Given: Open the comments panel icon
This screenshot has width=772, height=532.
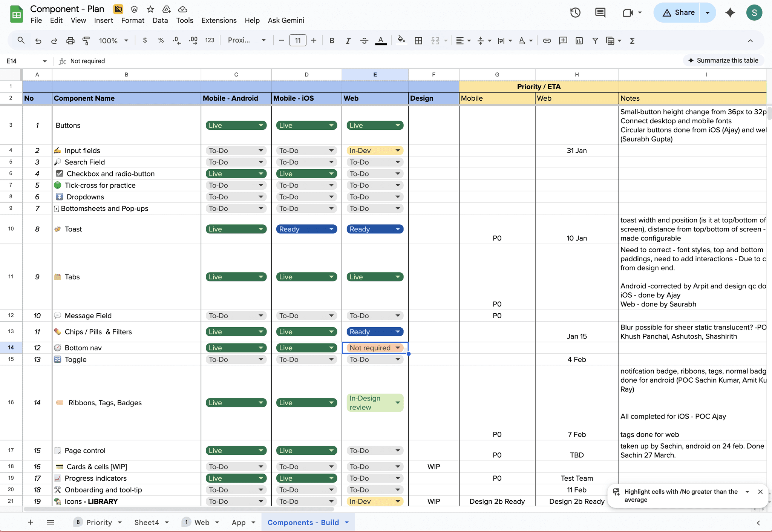Looking at the screenshot, I should pyautogui.click(x=600, y=12).
